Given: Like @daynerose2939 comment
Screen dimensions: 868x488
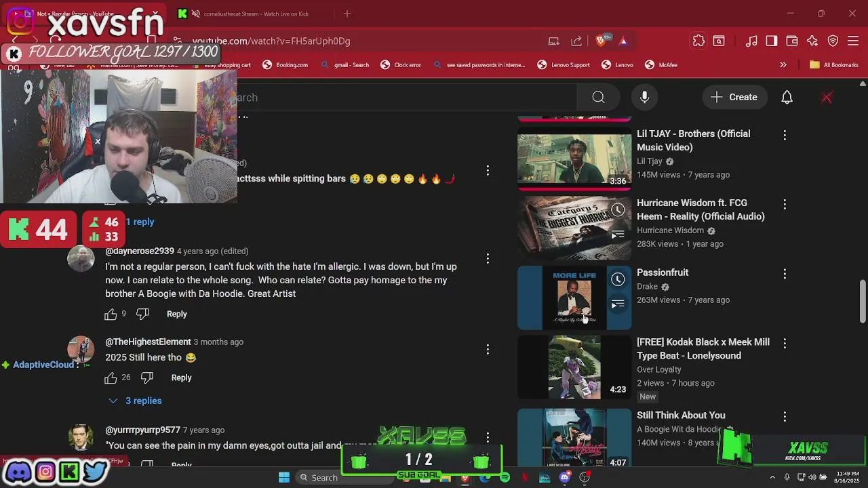Looking at the screenshot, I should pyautogui.click(x=111, y=314).
